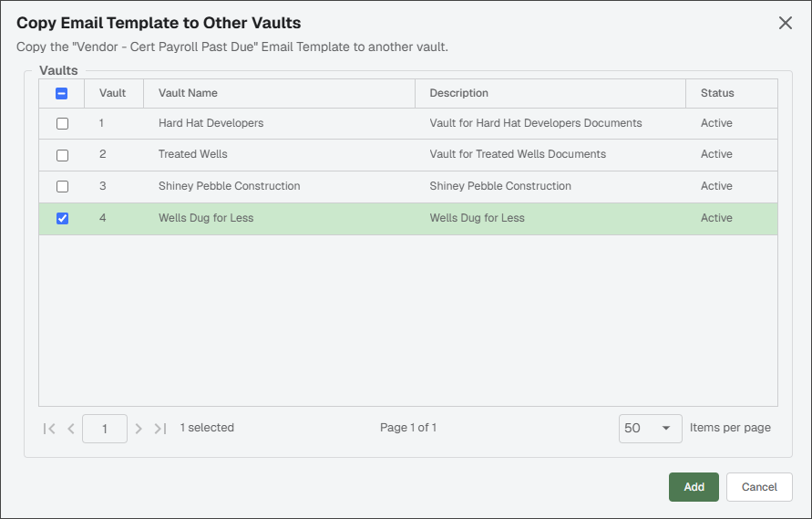
Task: Select the Treated Wells vault name
Action: [x=192, y=154]
